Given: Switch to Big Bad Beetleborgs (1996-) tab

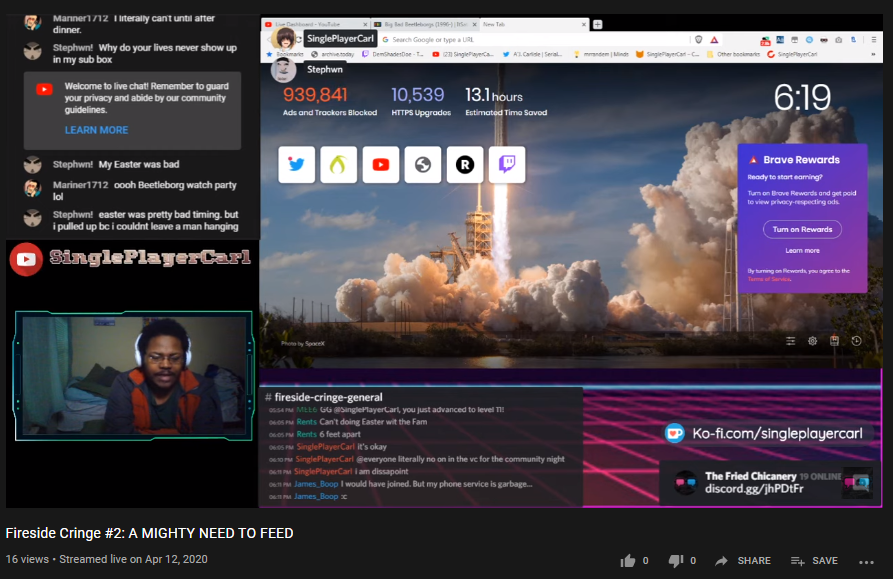Looking at the screenshot, I should [x=424, y=24].
